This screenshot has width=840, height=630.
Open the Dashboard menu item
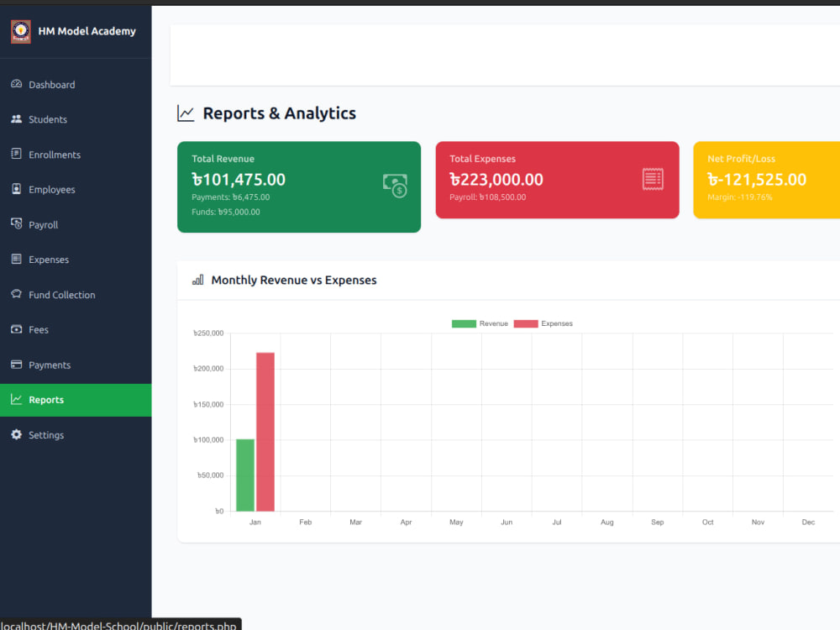tap(76, 85)
